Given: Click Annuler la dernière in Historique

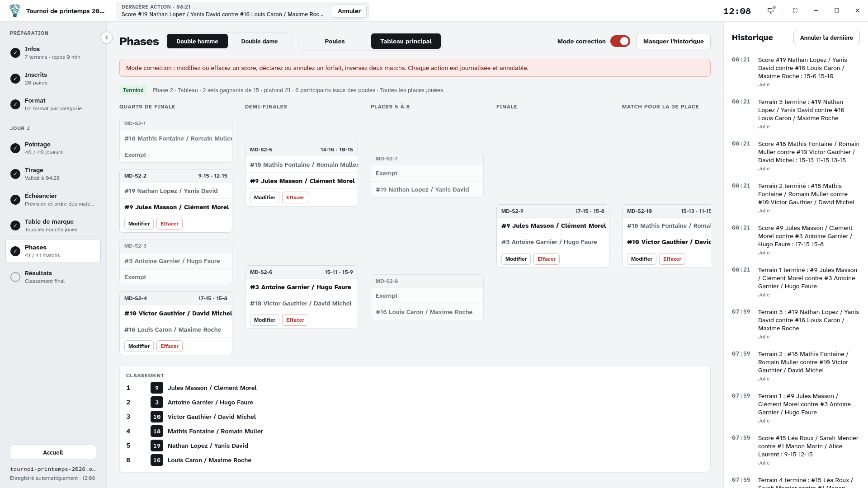Looking at the screenshot, I should [826, 38].
